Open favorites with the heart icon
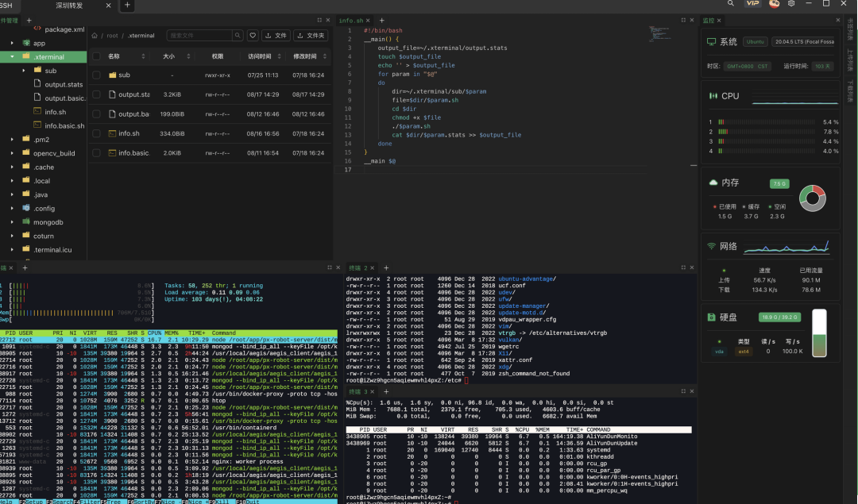The image size is (858, 504). 253,36
